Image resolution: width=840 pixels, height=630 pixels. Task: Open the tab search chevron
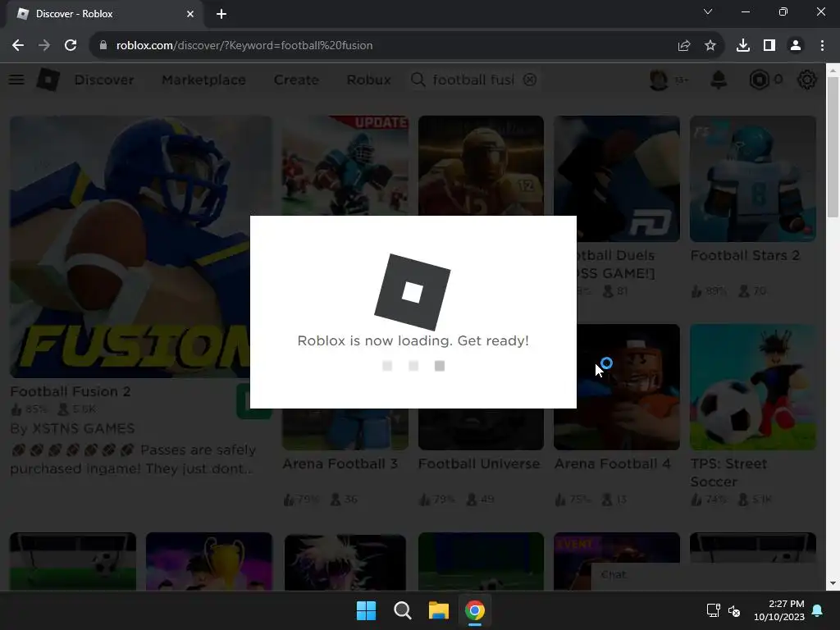(708, 11)
